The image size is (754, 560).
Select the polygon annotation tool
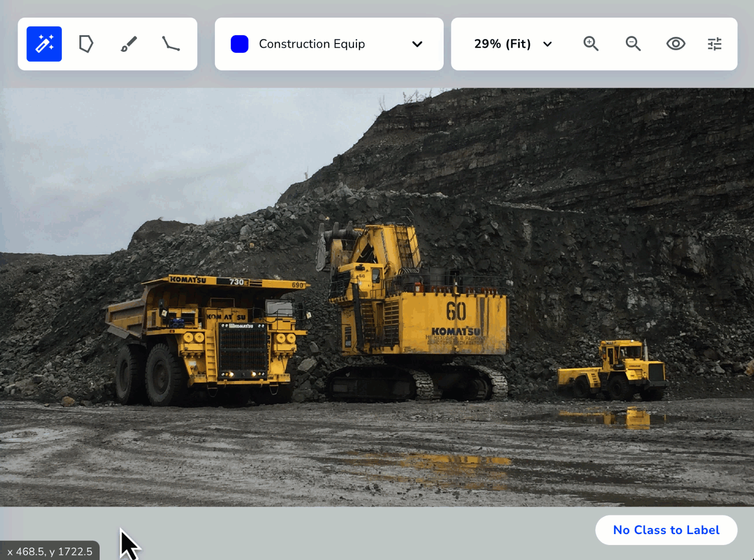point(86,44)
